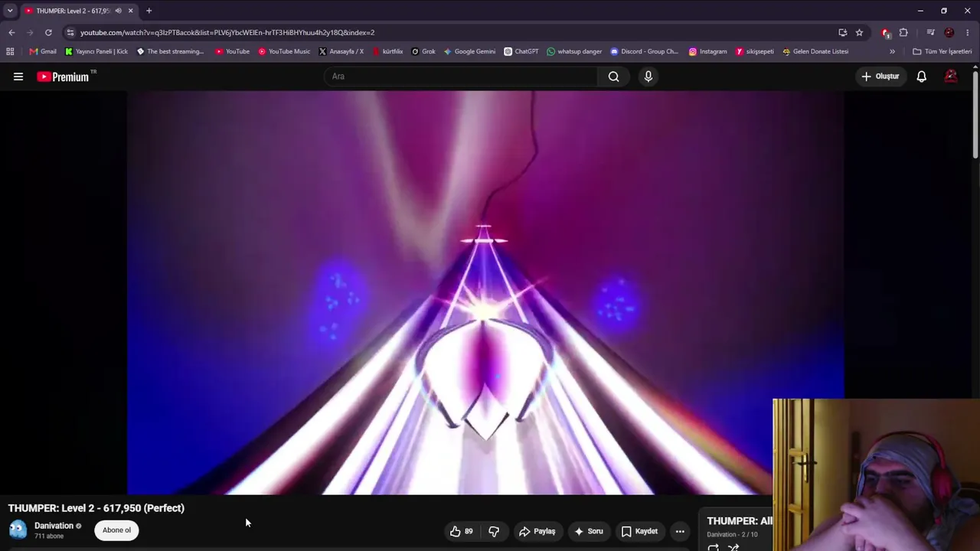This screenshot has width=980, height=551.
Task: Open the Chrome apps grid shortcut
Action: pyautogui.click(x=10, y=51)
